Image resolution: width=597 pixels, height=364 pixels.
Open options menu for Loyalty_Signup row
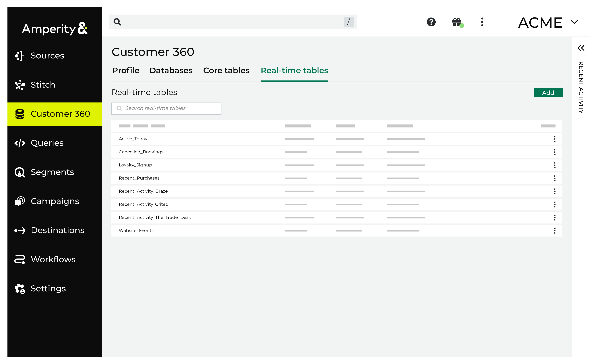(x=554, y=165)
